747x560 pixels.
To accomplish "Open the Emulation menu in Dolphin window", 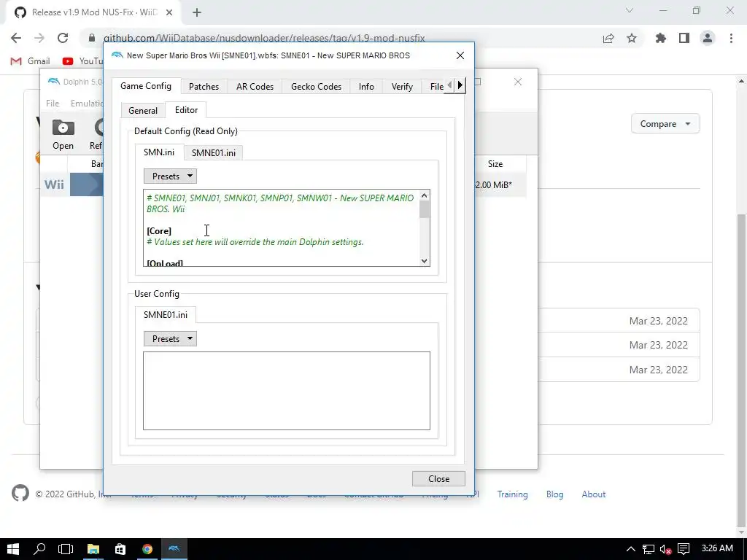I will pos(87,104).
